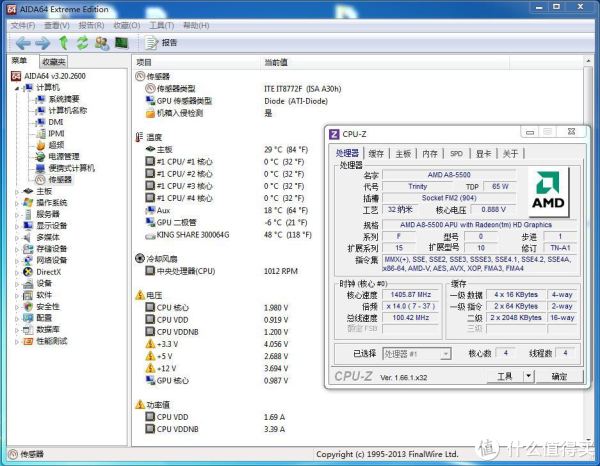Click the Forward arrow toolbar icon
600x466 pixels.
tap(42, 43)
